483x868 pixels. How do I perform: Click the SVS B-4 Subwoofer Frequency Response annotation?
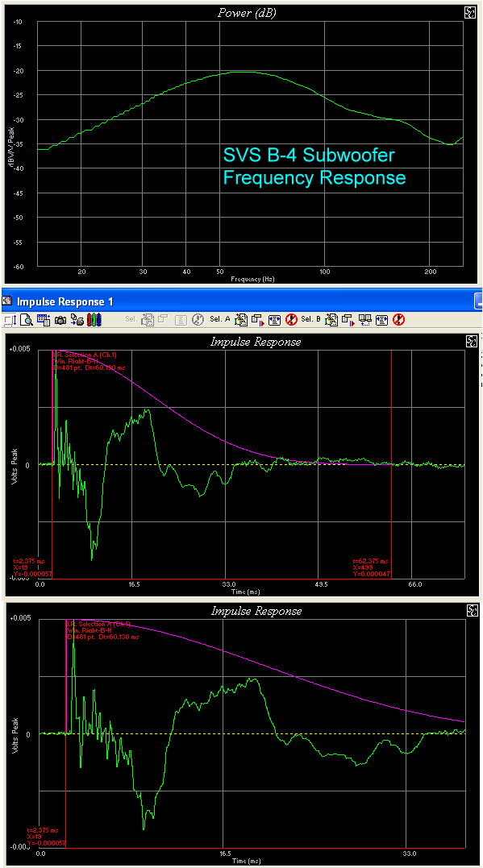tap(314, 166)
